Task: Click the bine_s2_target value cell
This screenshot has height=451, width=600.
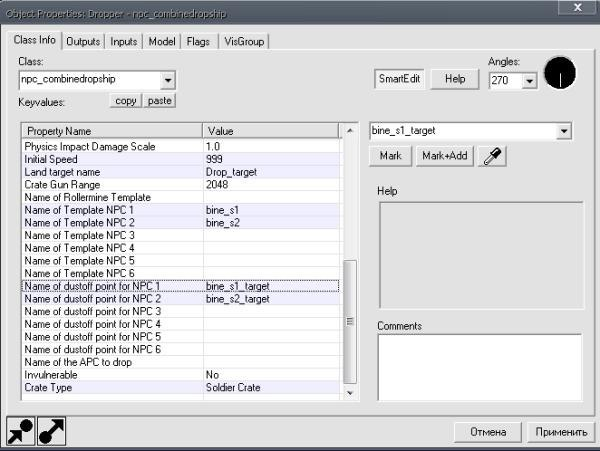Action: [x=271, y=299]
